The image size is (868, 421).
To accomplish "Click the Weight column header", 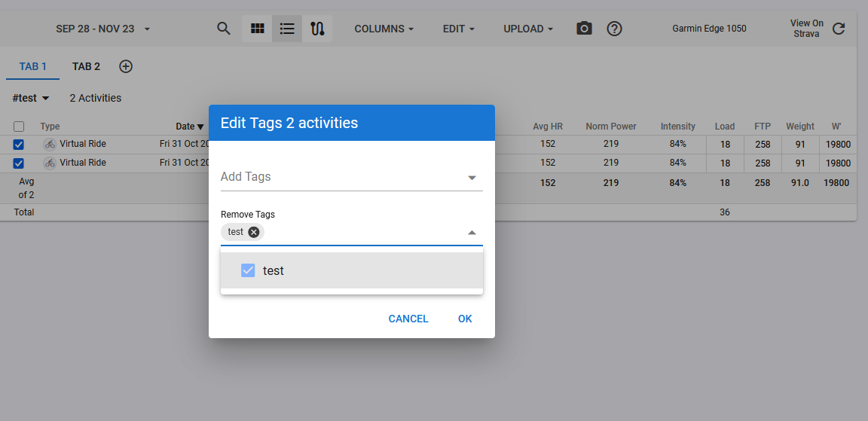I will tap(800, 126).
